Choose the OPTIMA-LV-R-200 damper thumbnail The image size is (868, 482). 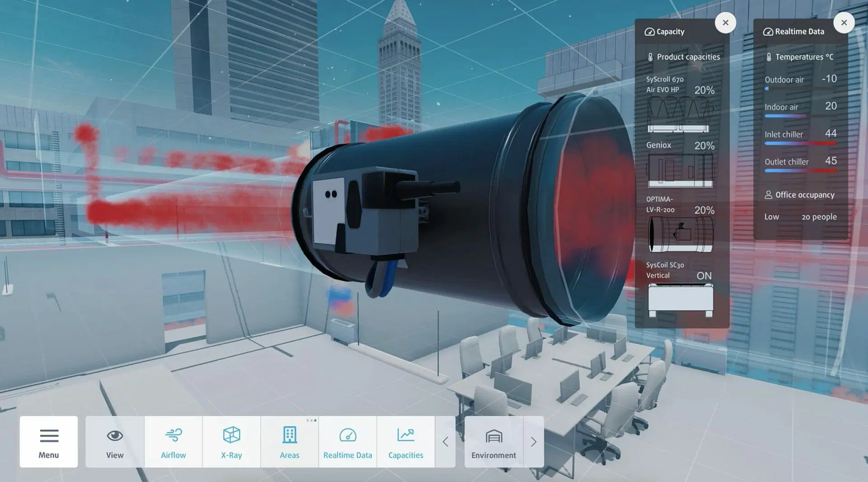pyautogui.click(x=680, y=234)
